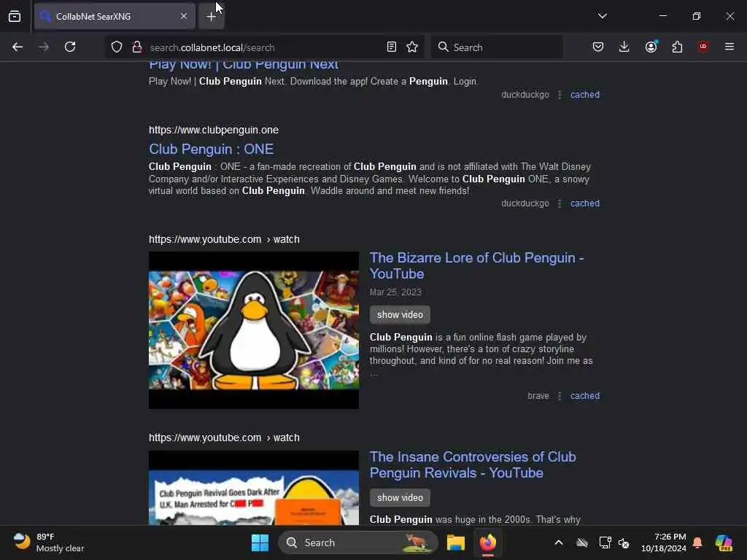Open the list all tabs chevron
747x560 pixels.
[x=602, y=16]
